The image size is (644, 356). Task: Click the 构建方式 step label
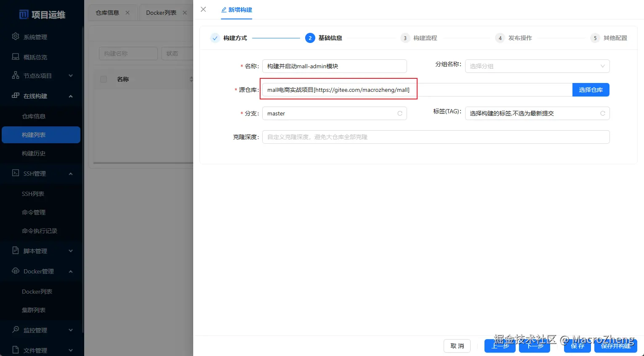[x=235, y=38]
